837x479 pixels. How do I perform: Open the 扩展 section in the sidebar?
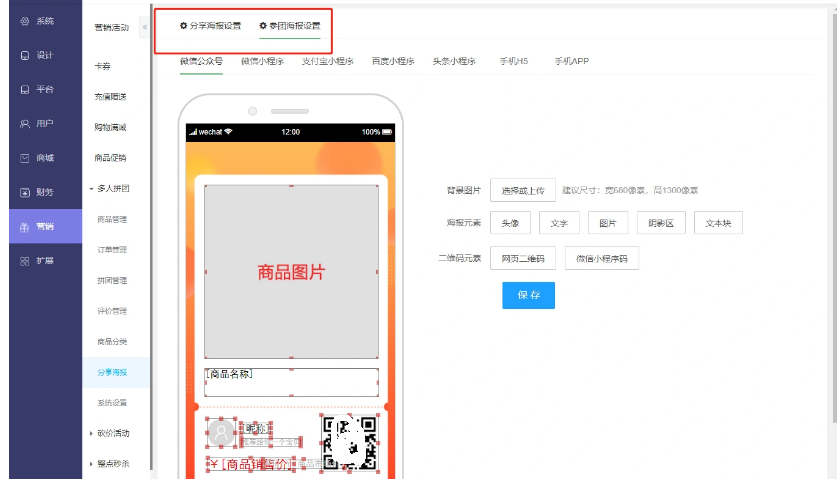(38, 260)
